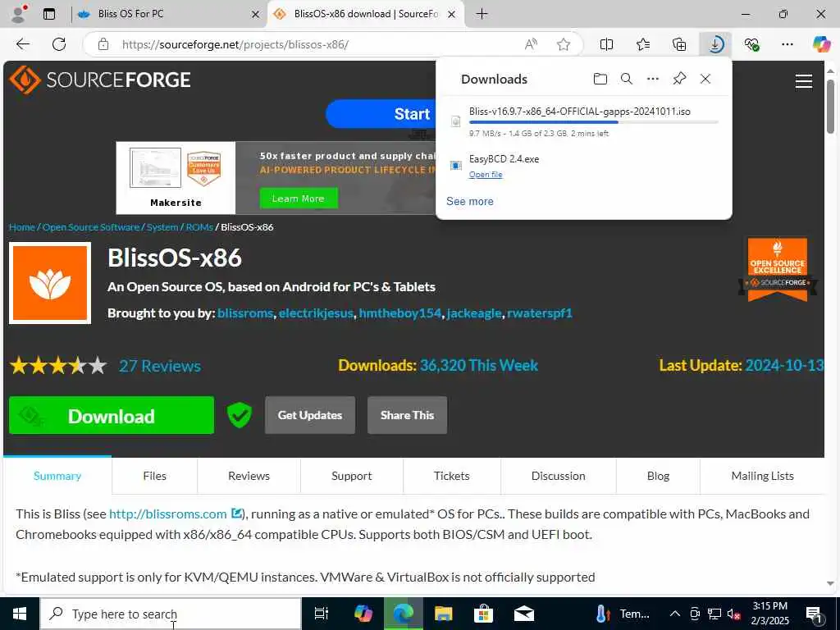This screenshot has width=840, height=630.
Task: Switch to the Reviews tab
Action: coord(249,476)
